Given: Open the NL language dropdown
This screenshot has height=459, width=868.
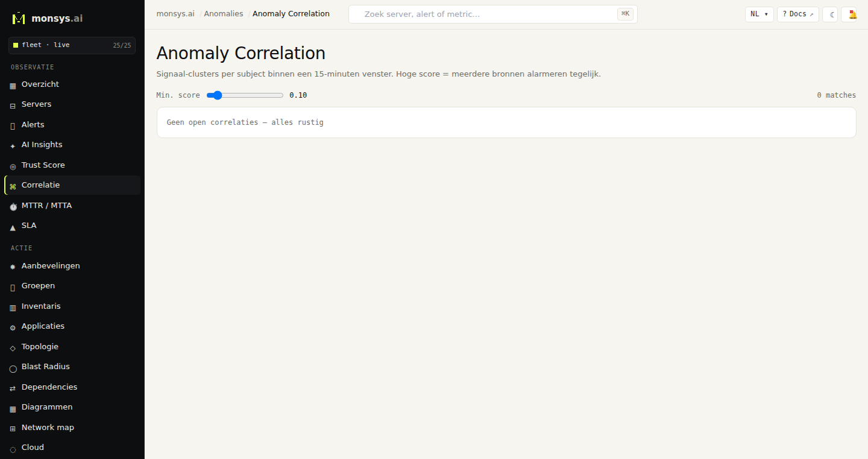Looking at the screenshot, I should point(759,14).
